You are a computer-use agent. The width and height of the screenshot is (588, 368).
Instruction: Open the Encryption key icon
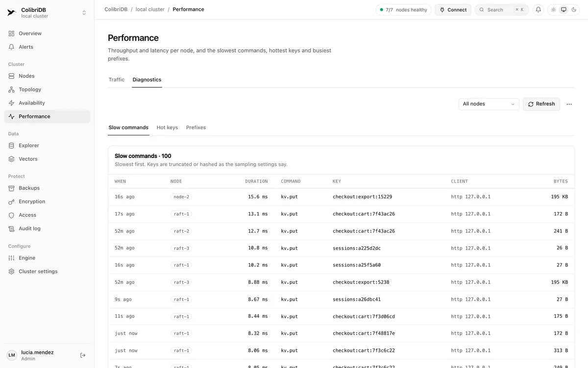[11, 202]
